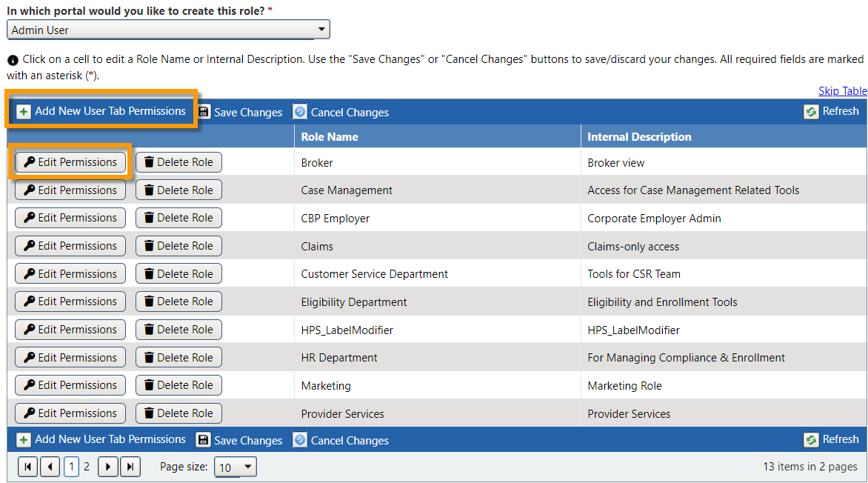Click the key icon beside Edit Permissions for Broker
Viewport: 868px width, 483px height.
(x=30, y=161)
